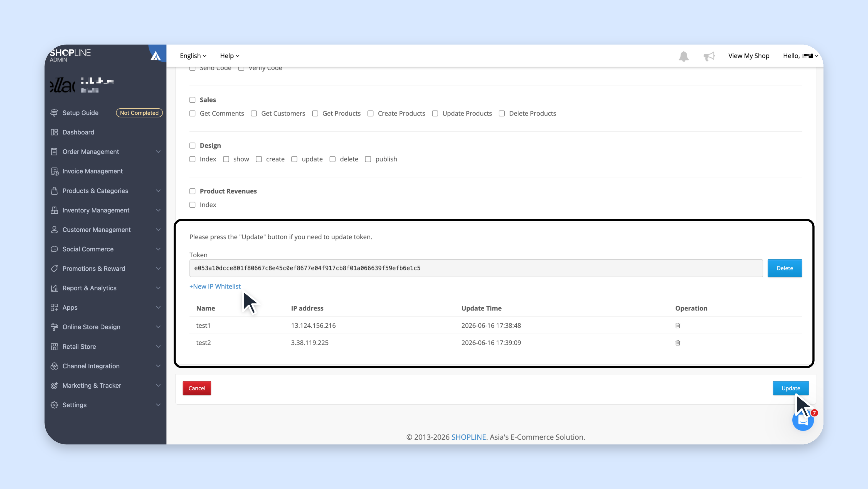Click the red Cancel button
Screen dimensions: 868x489
197,388
